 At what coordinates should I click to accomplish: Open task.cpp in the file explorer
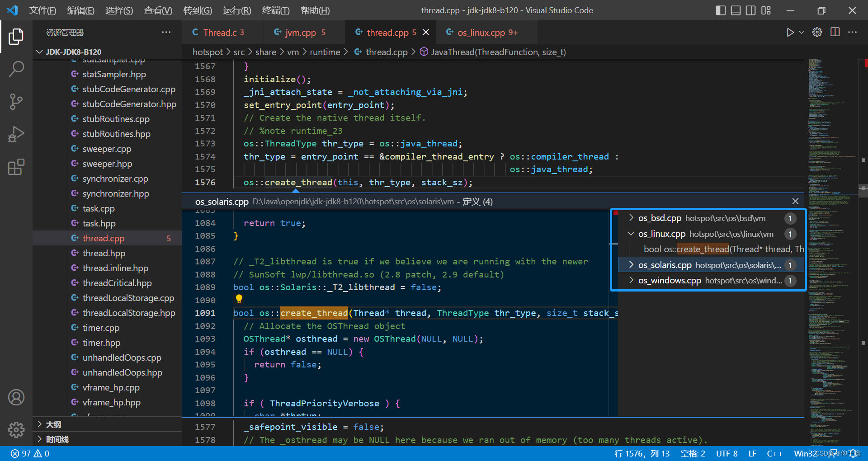pos(99,208)
